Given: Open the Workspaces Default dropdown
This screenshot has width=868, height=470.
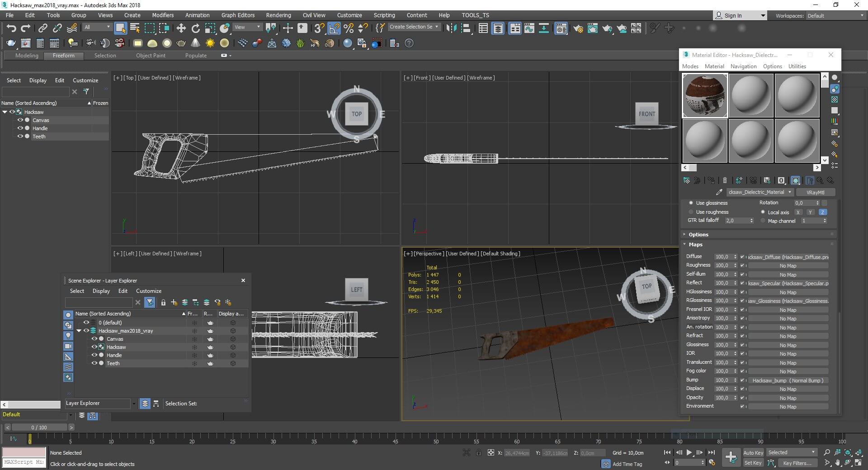Looking at the screenshot, I should [835, 16].
